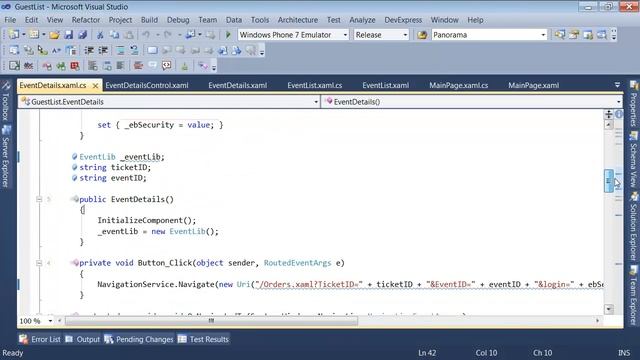Viewport: 640px width, 360px height.
Task: Click the New Project toolbar icon
Action: point(14,35)
